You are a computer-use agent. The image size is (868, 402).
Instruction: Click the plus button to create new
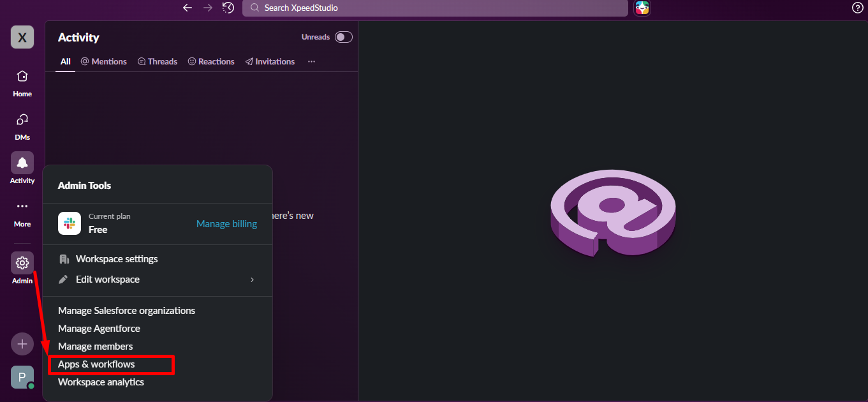(x=22, y=344)
